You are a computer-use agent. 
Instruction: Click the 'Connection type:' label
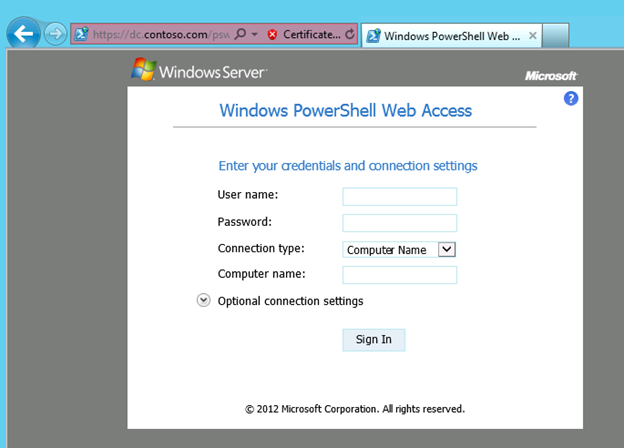tap(261, 248)
